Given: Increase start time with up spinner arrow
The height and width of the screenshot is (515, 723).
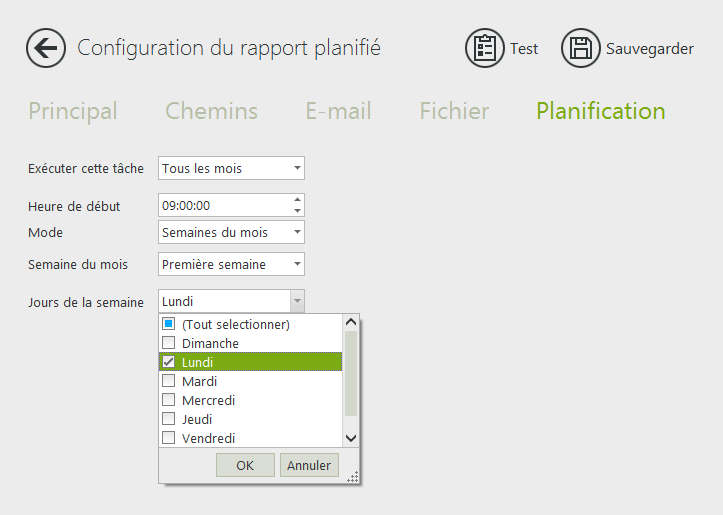Looking at the screenshot, I should pyautogui.click(x=297, y=199).
